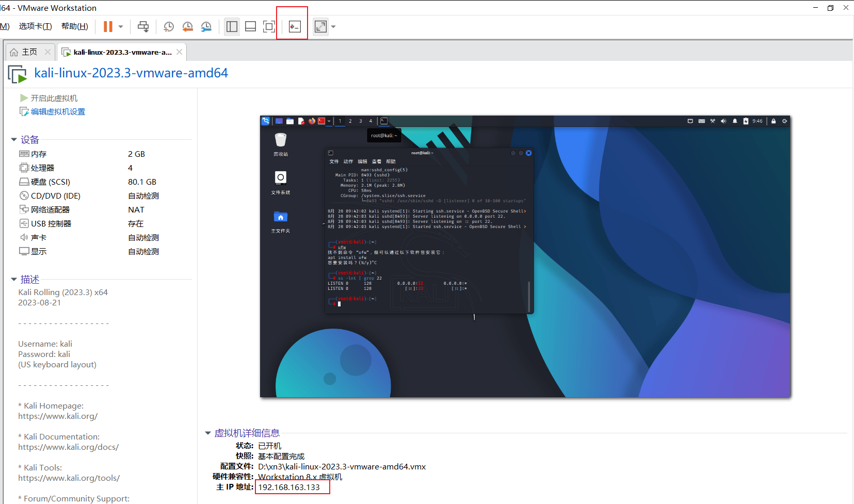Open the 帮助(H) menu
The image size is (854, 504).
tap(74, 26)
